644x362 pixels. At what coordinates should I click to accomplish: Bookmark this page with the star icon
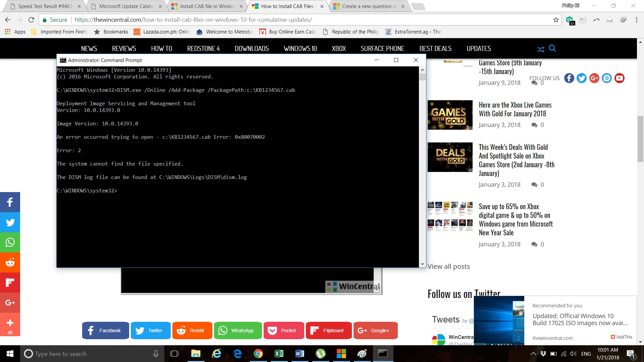point(556,20)
